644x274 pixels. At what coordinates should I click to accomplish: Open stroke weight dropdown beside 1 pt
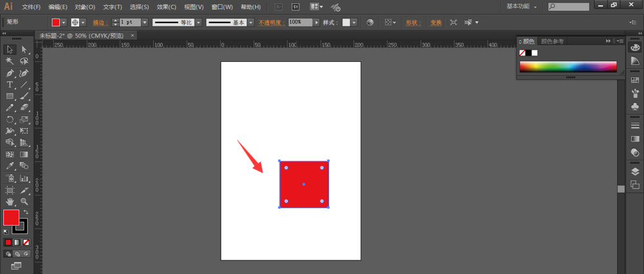[x=144, y=23]
